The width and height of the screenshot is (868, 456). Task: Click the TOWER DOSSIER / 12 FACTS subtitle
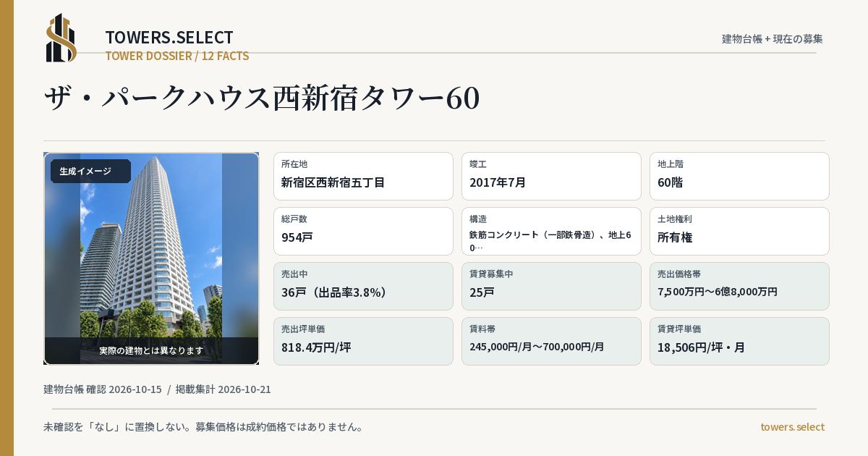click(x=177, y=56)
